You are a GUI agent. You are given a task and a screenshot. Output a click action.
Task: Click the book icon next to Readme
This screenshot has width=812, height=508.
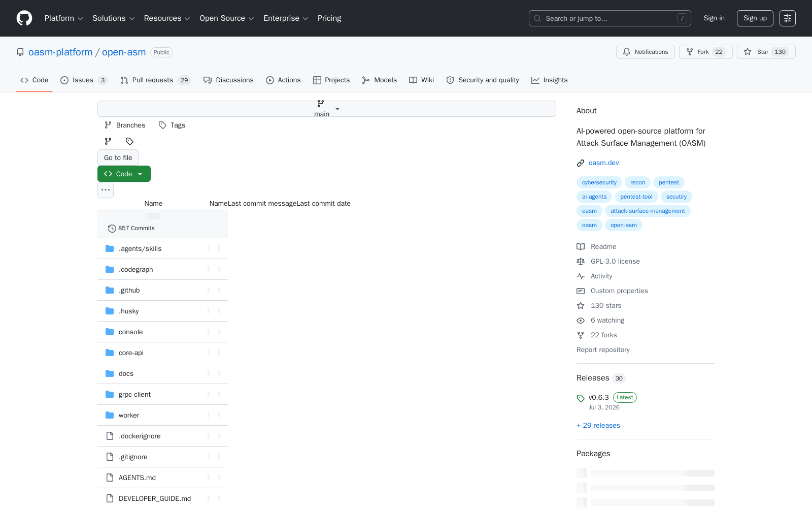pyautogui.click(x=581, y=247)
